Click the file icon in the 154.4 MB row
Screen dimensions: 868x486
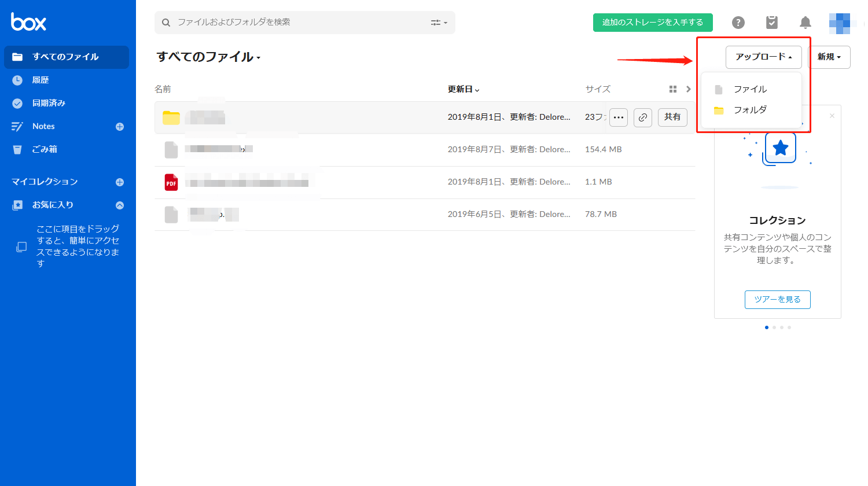[171, 150]
